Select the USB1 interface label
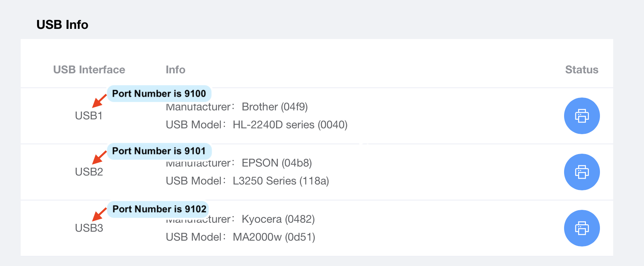Screen dimensions: 644x266 89,116
